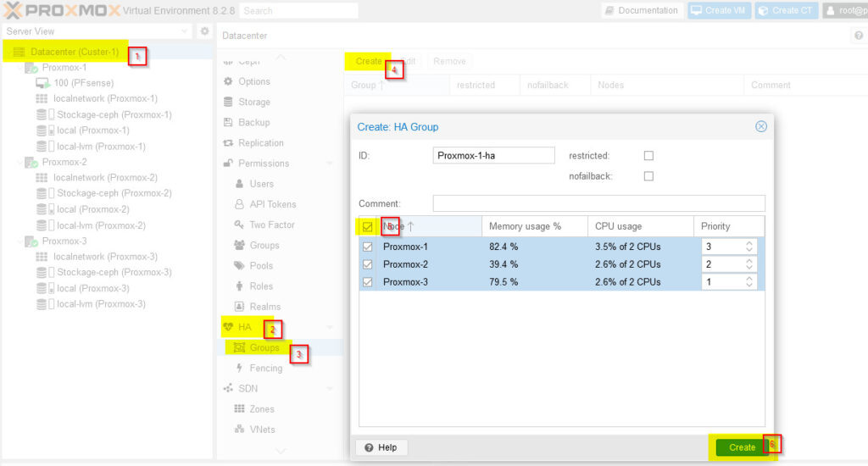Click the Proxmox-3 node icon
This screenshot has width=868, height=466.
pos(31,241)
